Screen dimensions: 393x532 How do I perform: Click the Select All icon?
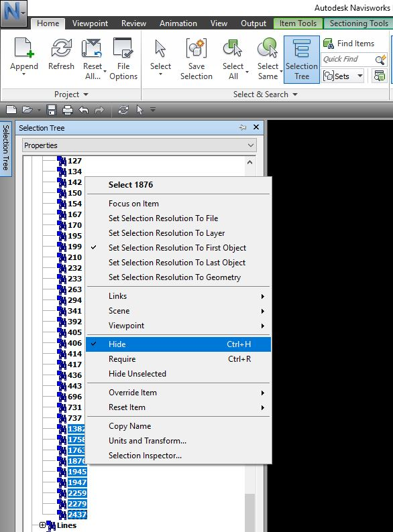click(233, 48)
